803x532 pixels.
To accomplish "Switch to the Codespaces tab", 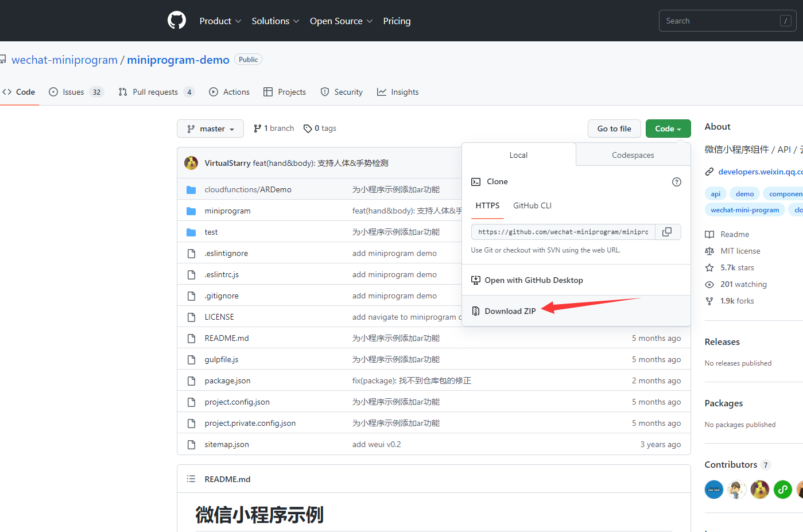I will pyautogui.click(x=633, y=155).
